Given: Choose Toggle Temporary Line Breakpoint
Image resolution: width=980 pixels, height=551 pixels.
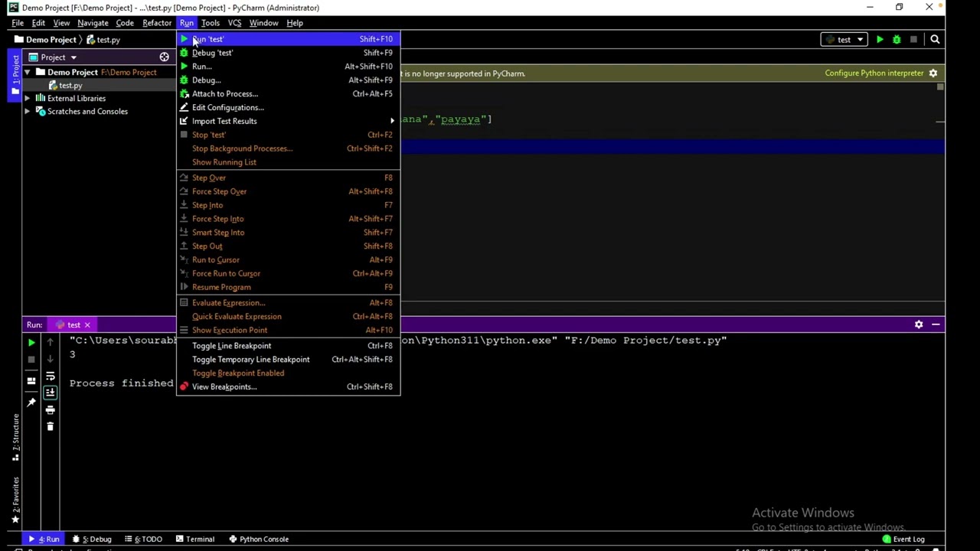Looking at the screenshot, I should (288, 360).
